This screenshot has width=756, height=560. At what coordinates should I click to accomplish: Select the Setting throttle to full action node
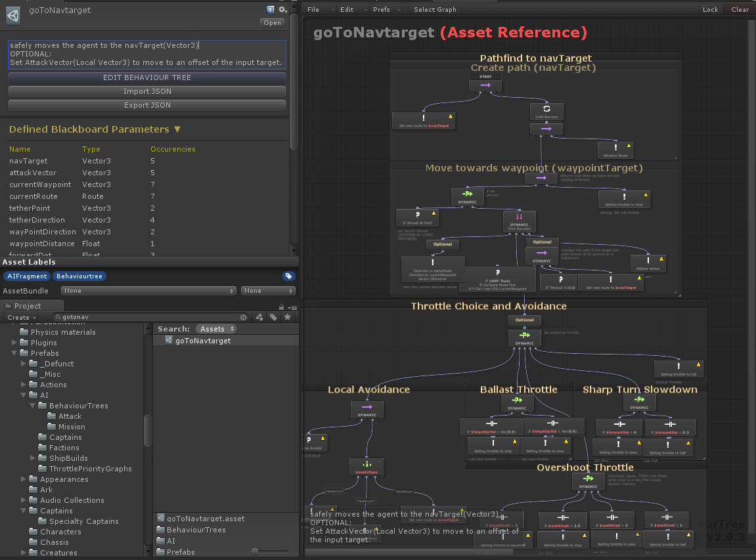coord(678,369)
